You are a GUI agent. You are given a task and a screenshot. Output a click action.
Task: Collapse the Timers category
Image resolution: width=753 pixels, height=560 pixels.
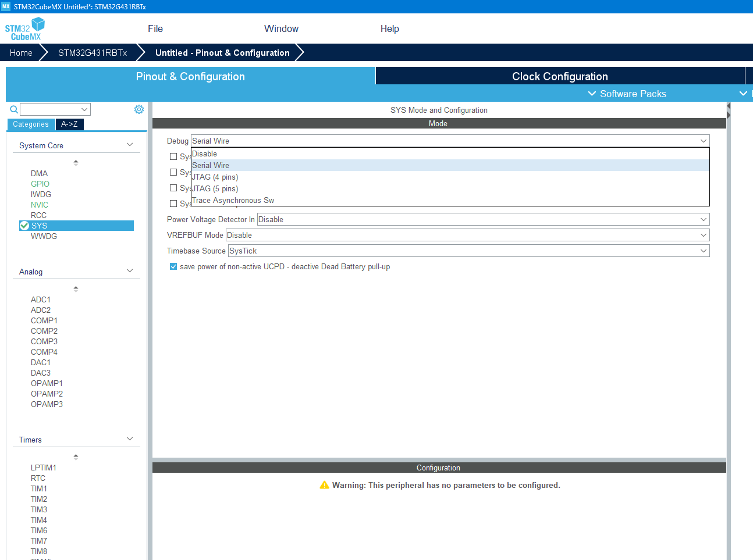click(x=130, y=439)
